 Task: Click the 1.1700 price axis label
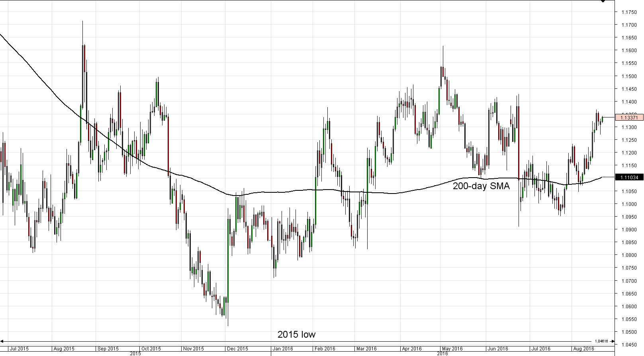point(629,25)
